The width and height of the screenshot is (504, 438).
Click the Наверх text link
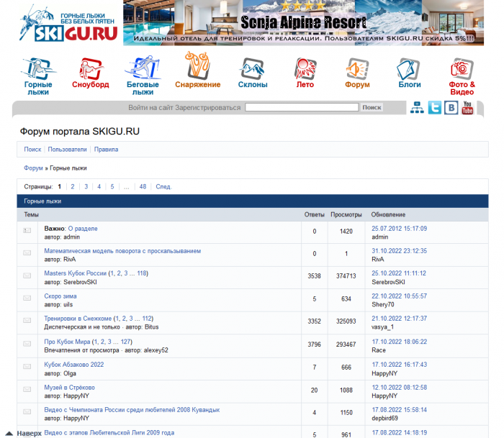(x=30, y=434)
